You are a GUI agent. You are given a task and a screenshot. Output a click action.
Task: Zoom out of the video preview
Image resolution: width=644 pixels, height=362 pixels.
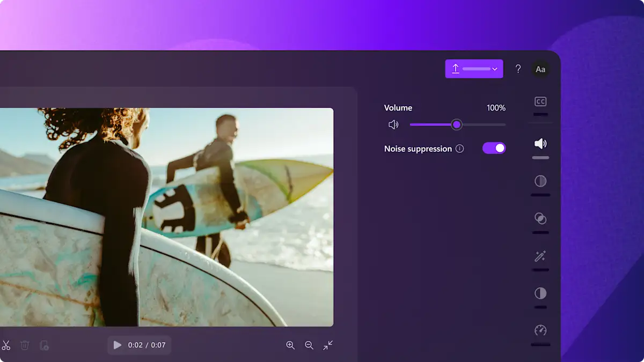309,345
